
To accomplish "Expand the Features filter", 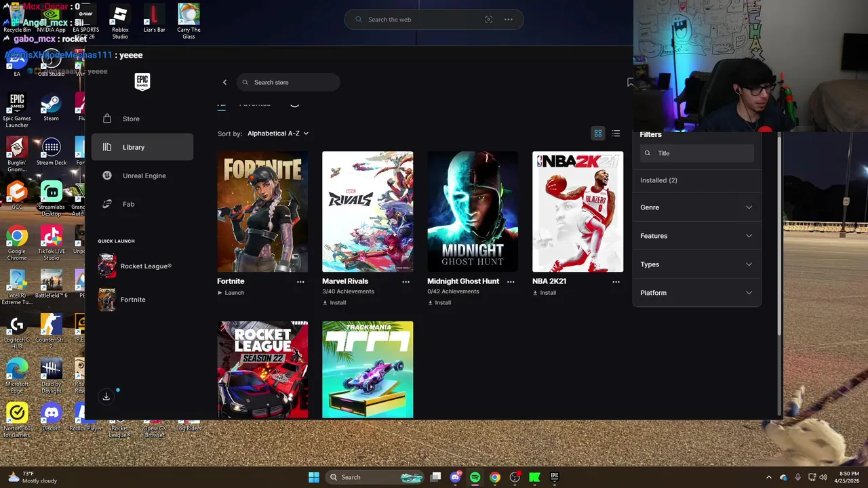I will [x=696, y=236].
